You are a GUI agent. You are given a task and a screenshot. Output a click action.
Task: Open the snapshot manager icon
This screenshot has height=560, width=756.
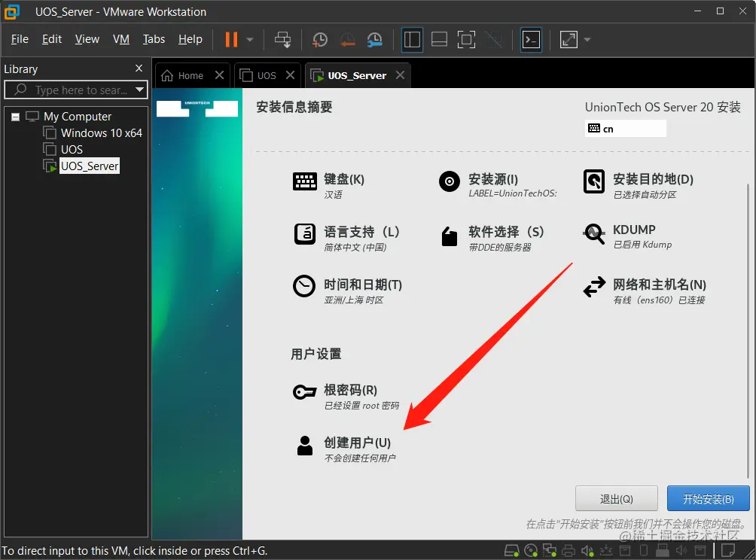[x=375, y=40]
